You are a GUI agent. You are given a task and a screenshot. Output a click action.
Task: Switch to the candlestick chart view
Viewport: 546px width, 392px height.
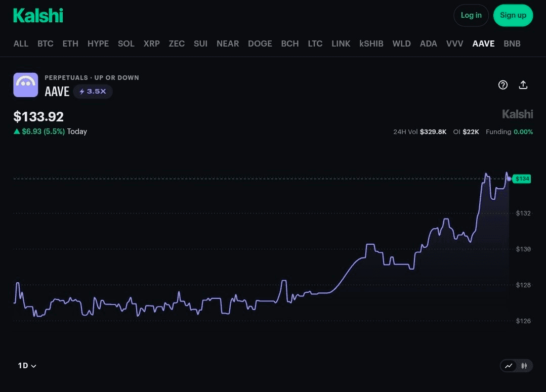(524, 366)
